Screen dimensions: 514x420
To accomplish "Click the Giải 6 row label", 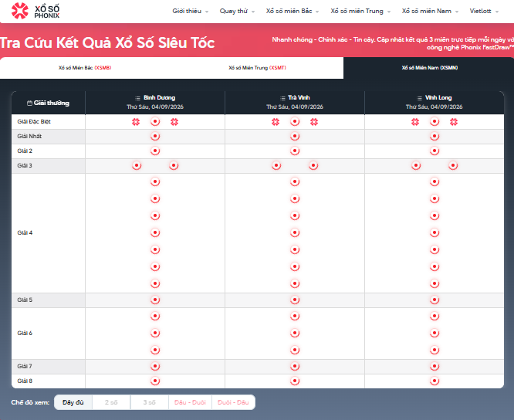I will (x=25, y=333).
